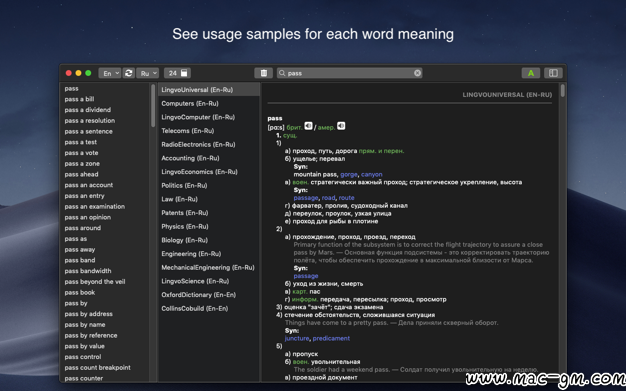
Task: Follow the route synonym link
Action: pos(346,198)
